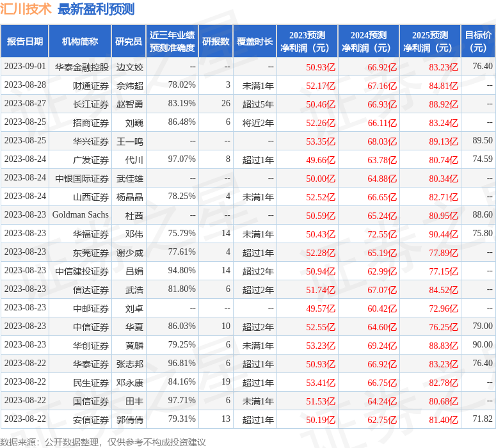Select the 2025预测净利润 column header
The image size is (496, 448).
(430, 42)
